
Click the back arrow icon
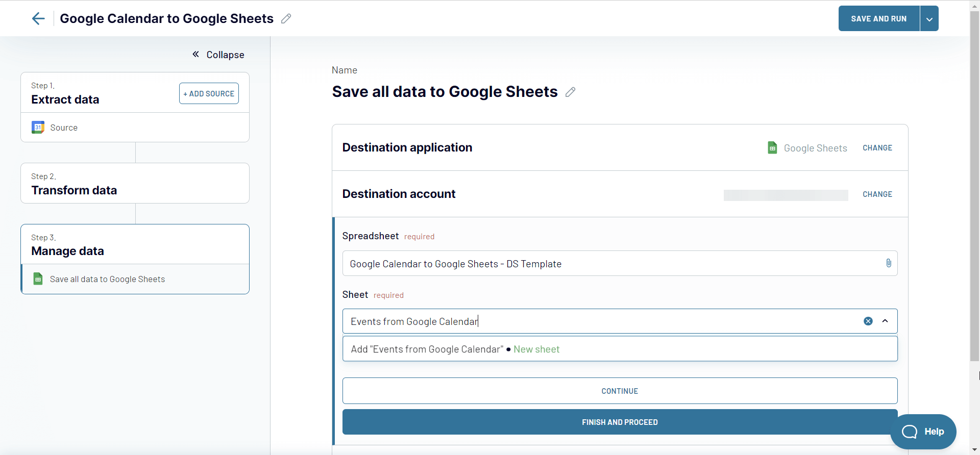point(38,19)
